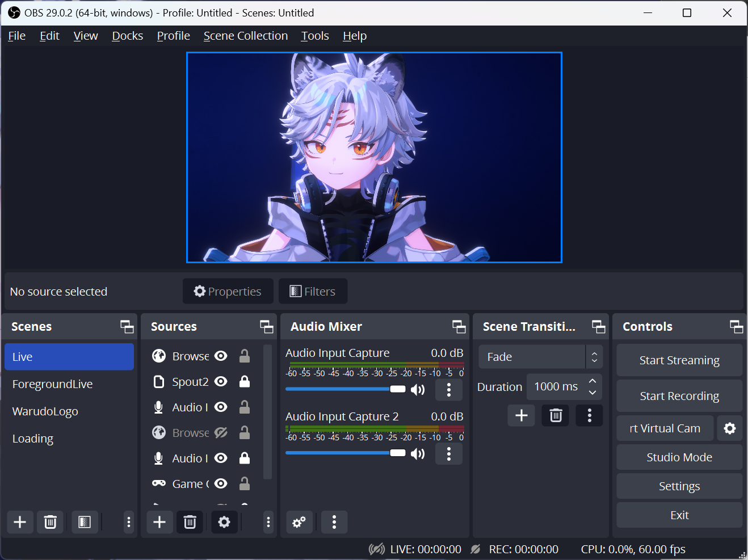The image size is (748, 560).
Task: Float the Sources dock
Action: 267,327
